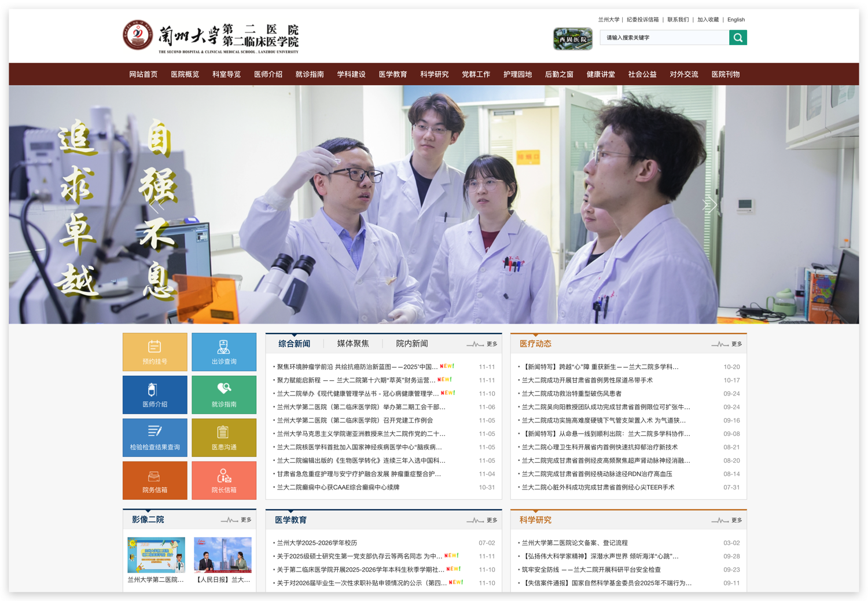The height and width of the screenshot is (601, 868).
Task: Open the 科室导览 navigation menu
Action: [x=226, y=74]
